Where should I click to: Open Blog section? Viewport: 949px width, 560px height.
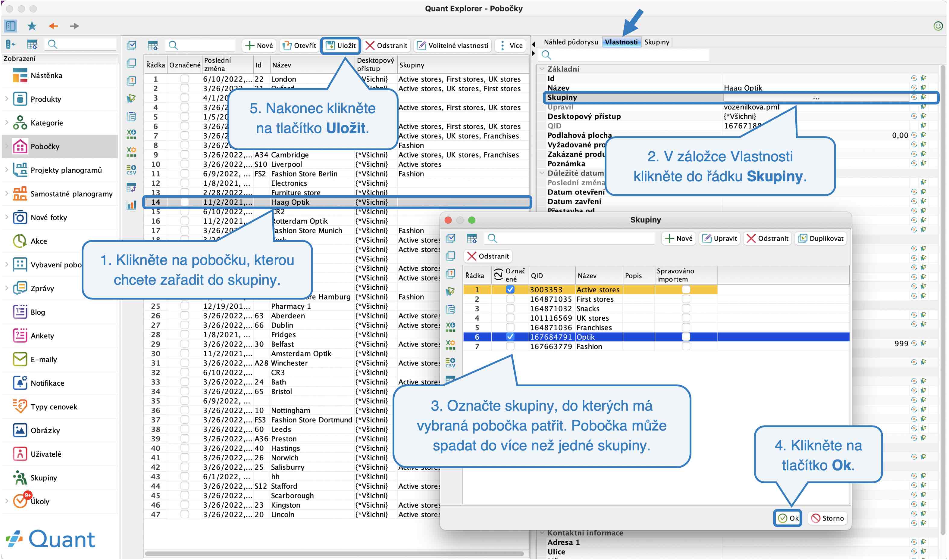click(x=37, y=313)
